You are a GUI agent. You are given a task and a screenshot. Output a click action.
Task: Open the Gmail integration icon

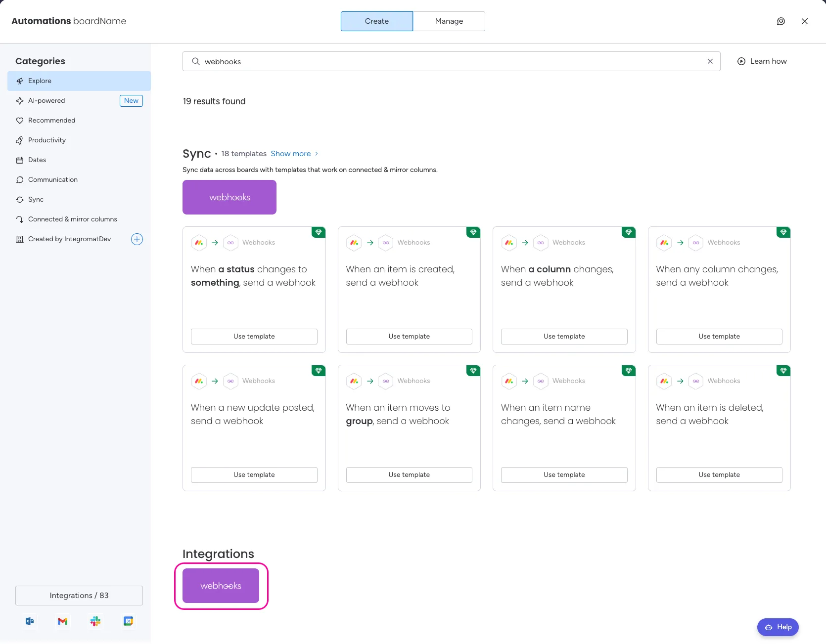click(x=62, y=621)
